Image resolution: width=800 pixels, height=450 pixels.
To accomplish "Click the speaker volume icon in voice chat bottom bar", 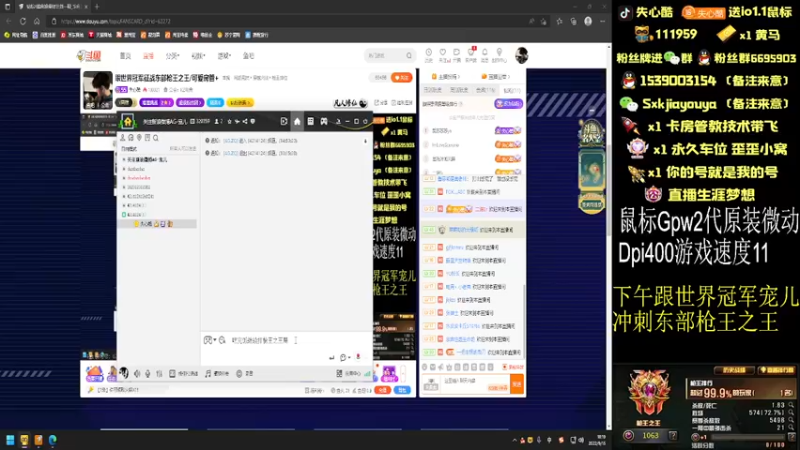I will click(x=137, y=373).
